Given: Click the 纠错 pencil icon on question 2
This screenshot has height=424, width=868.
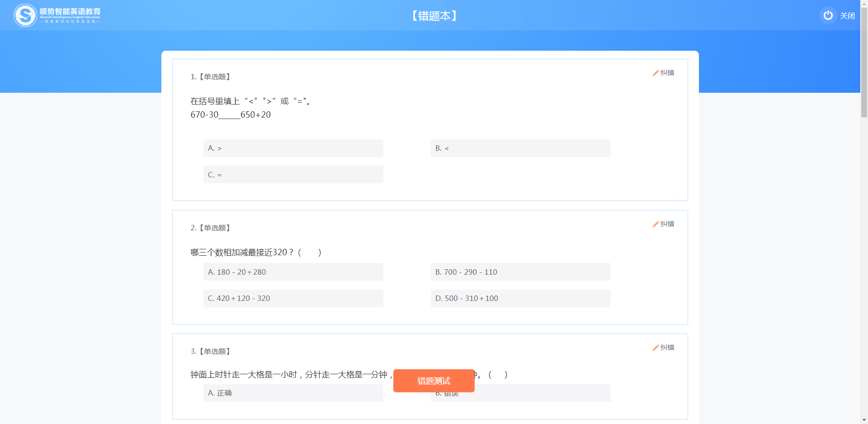Looking at the screenshot, I should tap(656, 224).
